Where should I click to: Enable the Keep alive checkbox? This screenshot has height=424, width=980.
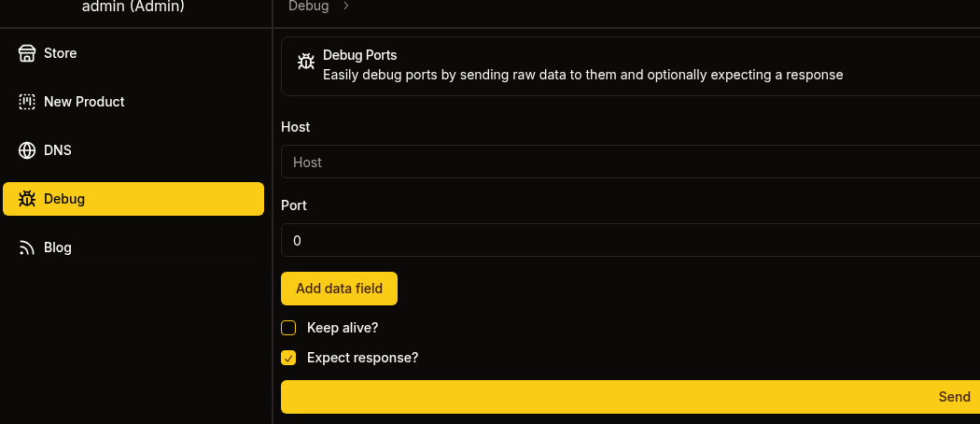click(288, 328)
